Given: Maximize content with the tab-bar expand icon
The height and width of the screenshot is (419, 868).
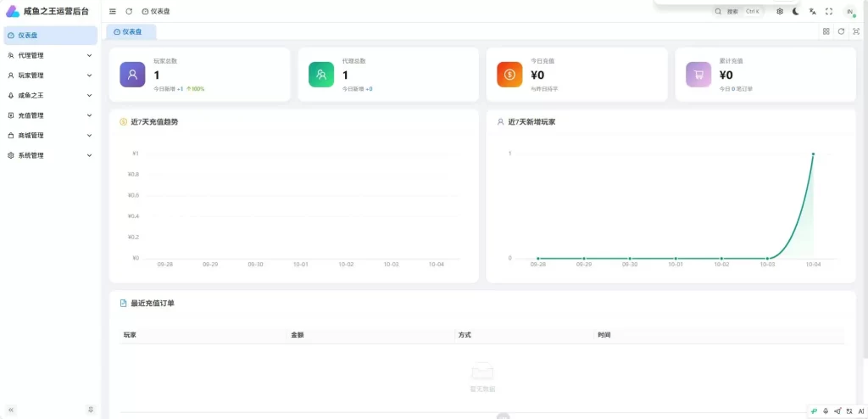Looking at the screenshot, I should 856,31.
